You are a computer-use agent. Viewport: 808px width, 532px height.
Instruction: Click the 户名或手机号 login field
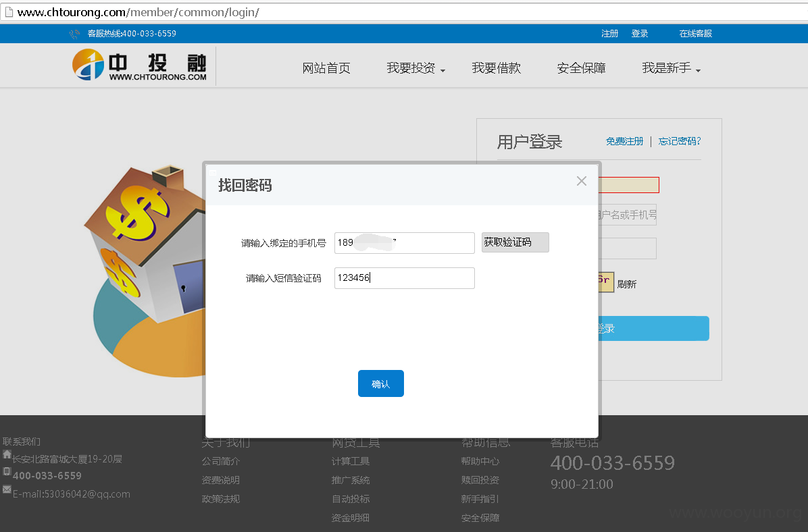click(627, 215)
